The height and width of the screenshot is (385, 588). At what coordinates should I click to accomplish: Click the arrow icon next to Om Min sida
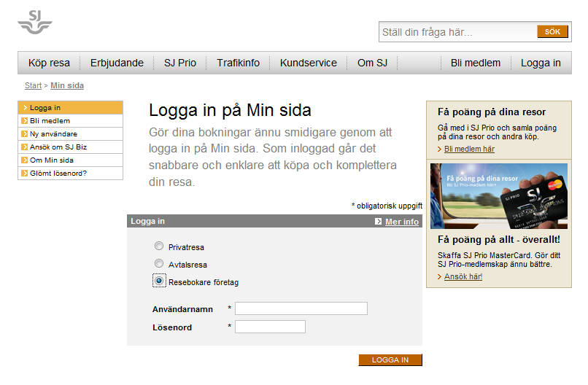pos(24,160)
